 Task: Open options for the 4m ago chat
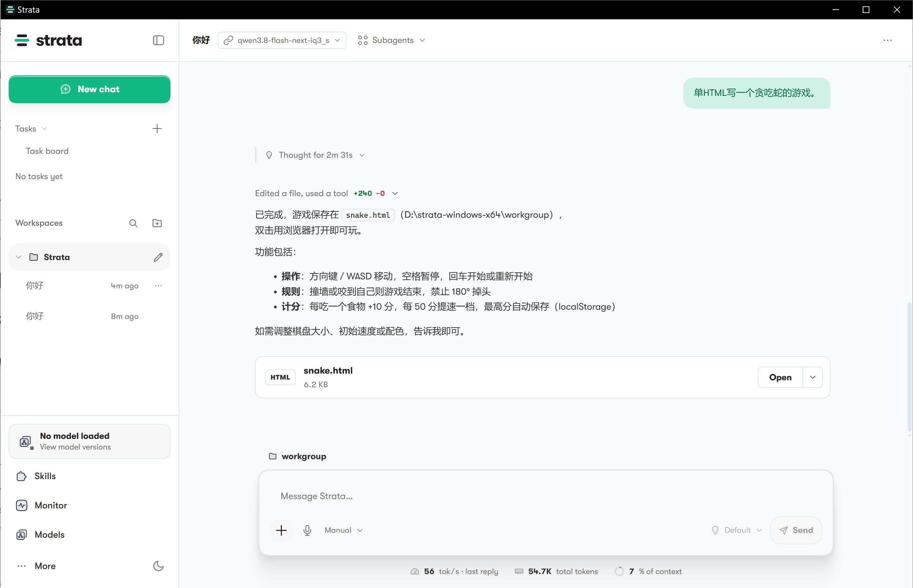point(158,286)
